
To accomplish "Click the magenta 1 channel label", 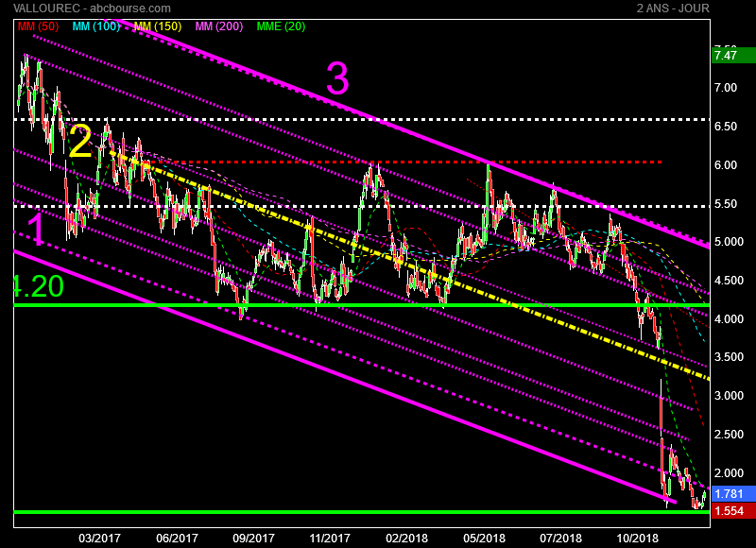I will 37,230.
